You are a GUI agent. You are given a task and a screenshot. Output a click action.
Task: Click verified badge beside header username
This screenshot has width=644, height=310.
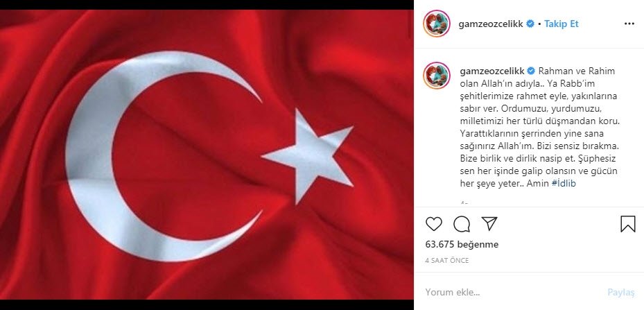530,24
